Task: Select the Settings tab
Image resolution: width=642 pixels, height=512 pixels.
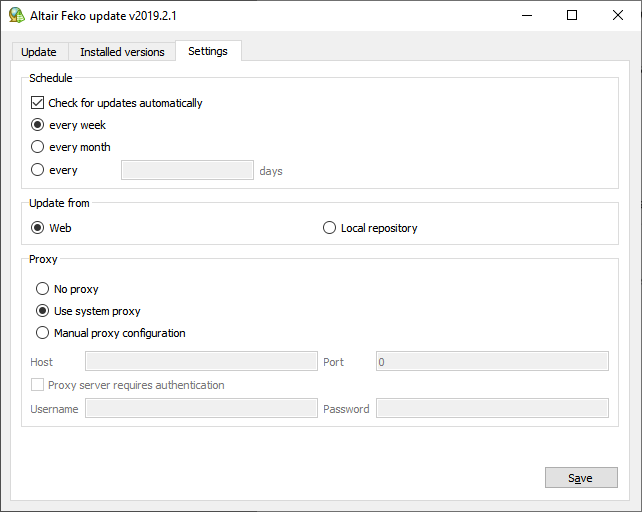Action: [208, 51]
